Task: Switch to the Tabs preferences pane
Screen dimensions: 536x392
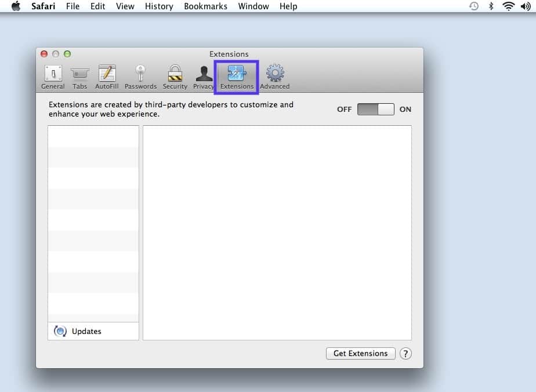Action: pos(79,75)
